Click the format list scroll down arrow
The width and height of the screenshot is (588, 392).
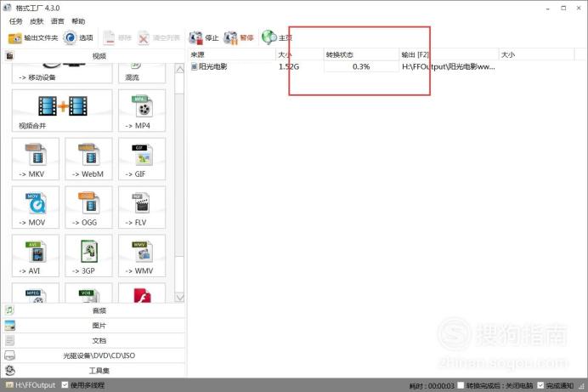pos(179,297)
